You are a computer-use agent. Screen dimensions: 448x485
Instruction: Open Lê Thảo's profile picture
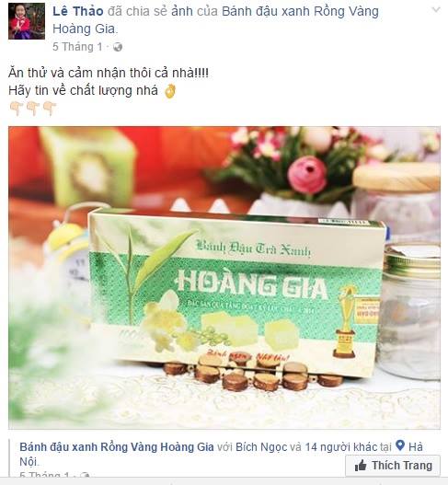point(27,21)
